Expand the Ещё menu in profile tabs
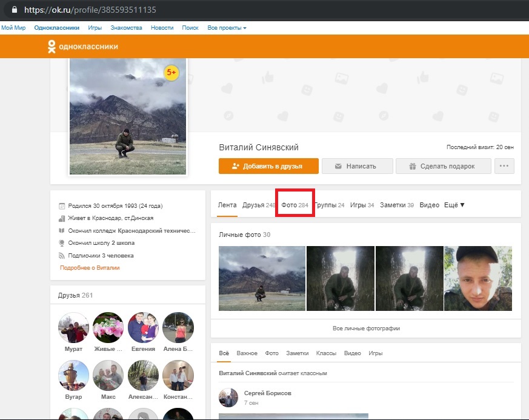Screen dimensions: 529x420 [x=454, y=205]
